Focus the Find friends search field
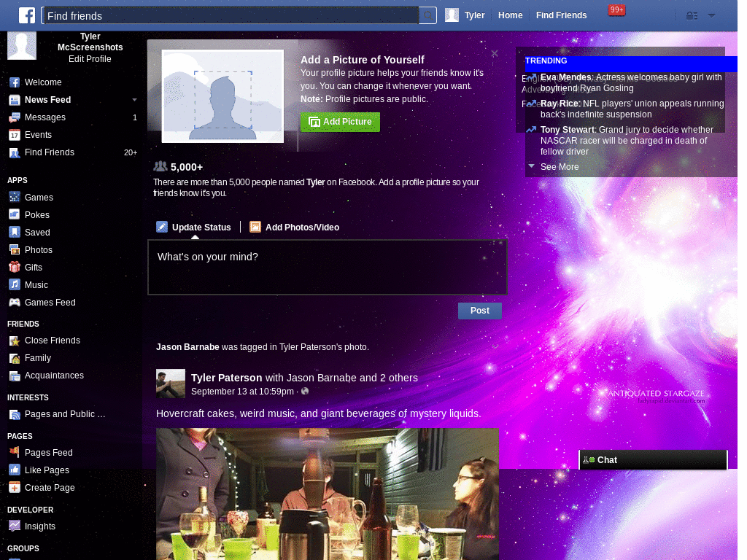The width and height of the screenshot is (747, 560). click(x=231, y=16)
